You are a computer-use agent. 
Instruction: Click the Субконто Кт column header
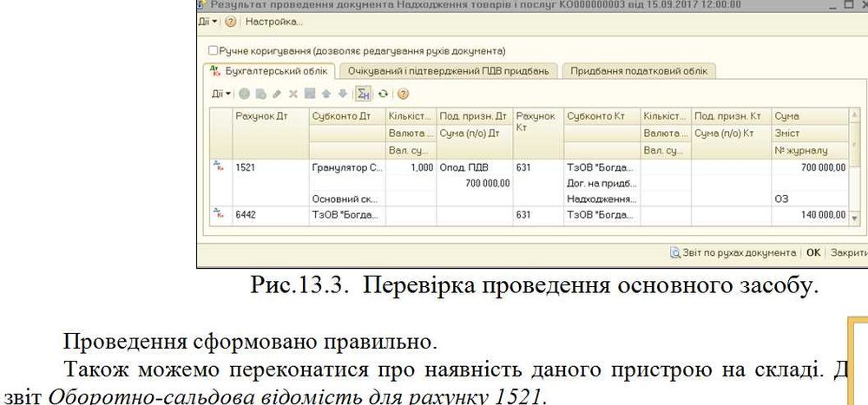tap(602, 116)
